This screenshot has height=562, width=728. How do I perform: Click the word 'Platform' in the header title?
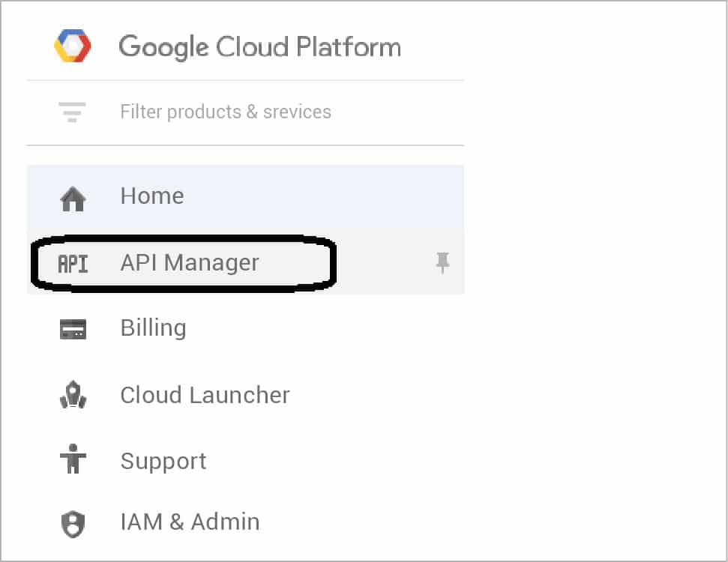349,47
